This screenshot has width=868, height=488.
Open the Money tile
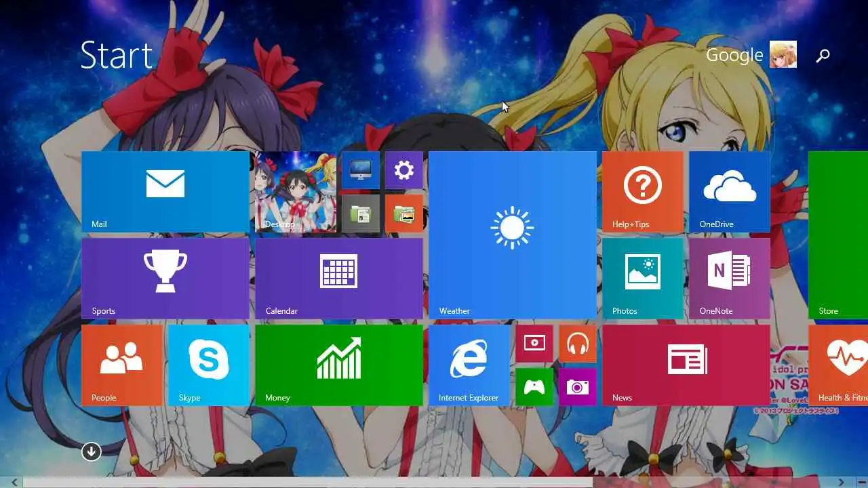[x=339, y=365]
